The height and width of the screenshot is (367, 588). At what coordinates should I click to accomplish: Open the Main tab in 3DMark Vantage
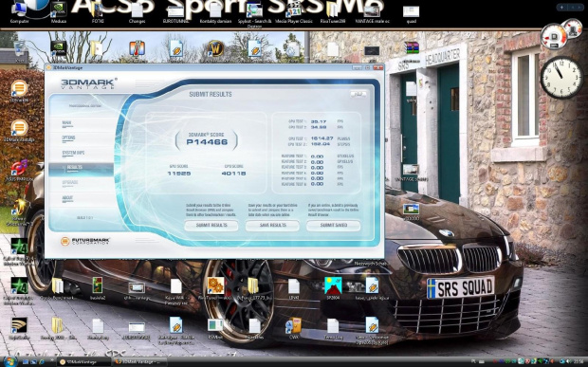66,122
